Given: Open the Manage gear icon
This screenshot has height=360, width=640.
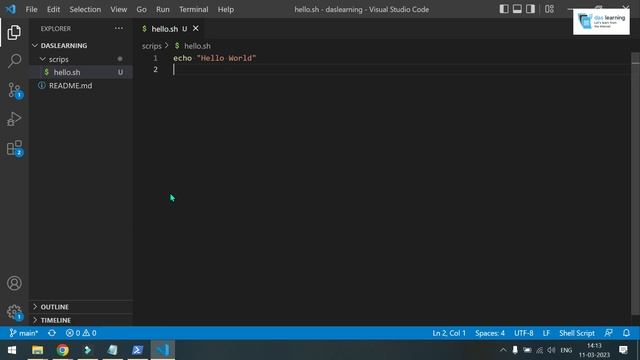Looking at the screenshot, I should [14, 312].
